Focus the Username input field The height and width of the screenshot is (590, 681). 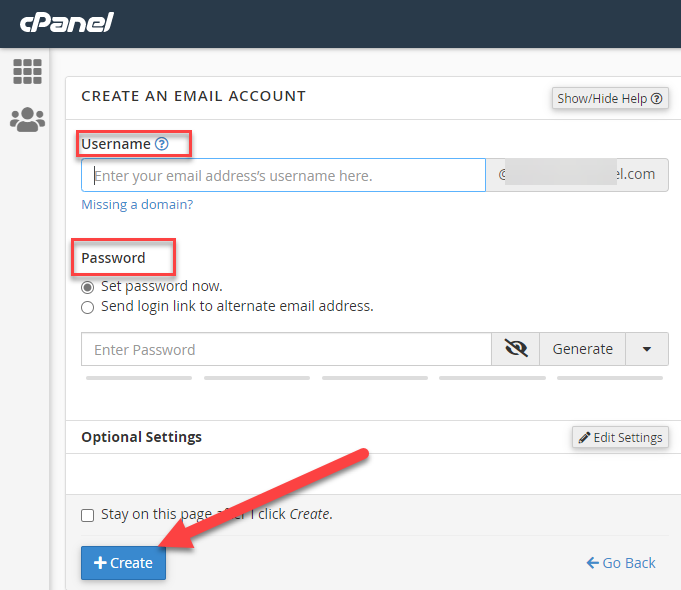[x=283, y=175]
